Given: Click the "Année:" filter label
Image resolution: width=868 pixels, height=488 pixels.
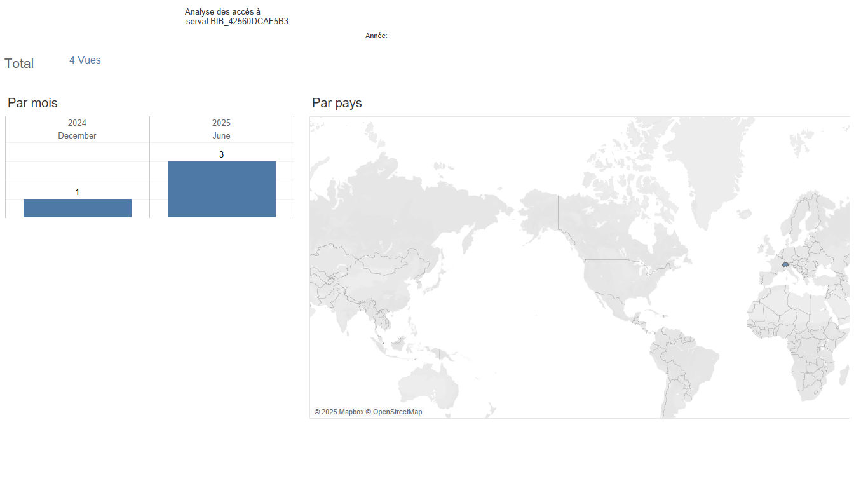Looking at the screenshot, I should click(x=376, y=36).
